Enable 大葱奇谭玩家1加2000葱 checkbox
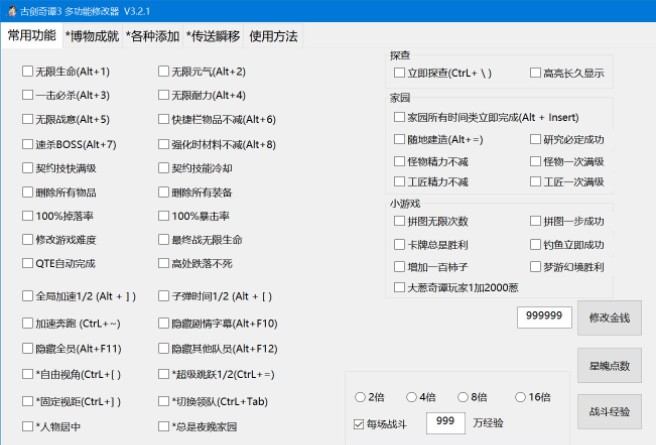The height and width of the screenshot is (445, 656). click(x=400, y=287)
